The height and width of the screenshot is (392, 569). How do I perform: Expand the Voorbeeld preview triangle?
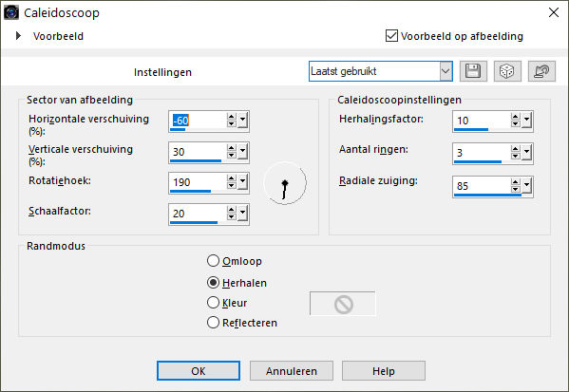(18, 35)
